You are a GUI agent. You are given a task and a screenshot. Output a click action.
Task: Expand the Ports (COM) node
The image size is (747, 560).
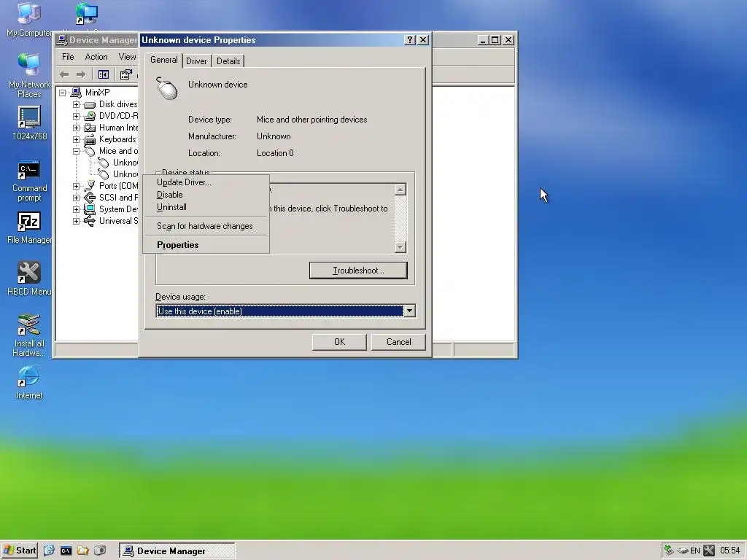[76, 186]
